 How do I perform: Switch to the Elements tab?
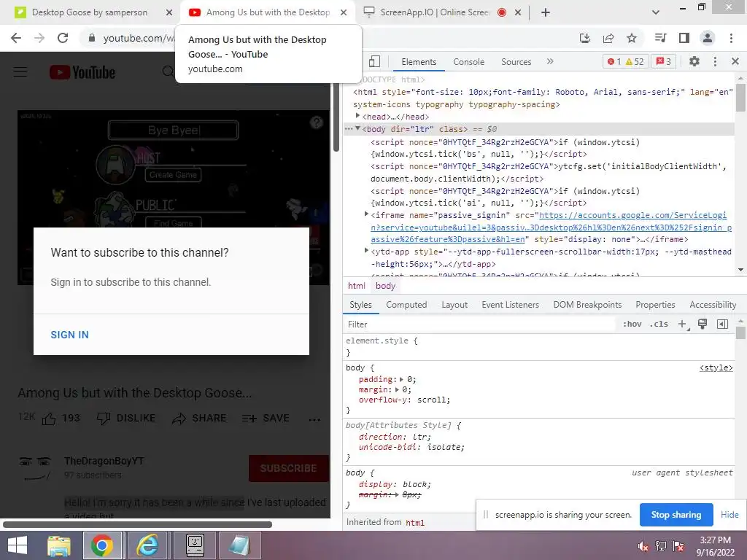(418, 62)
